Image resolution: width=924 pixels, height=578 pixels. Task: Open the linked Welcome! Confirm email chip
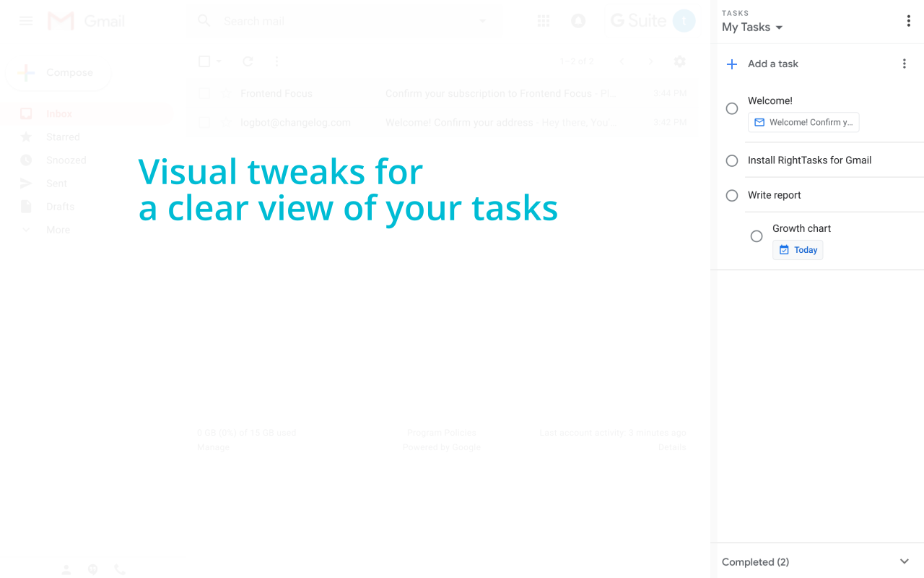(x=803, y=122)
